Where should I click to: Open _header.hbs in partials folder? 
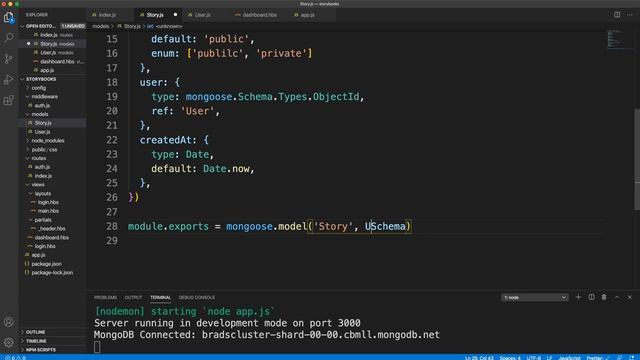tap(52, 229)
